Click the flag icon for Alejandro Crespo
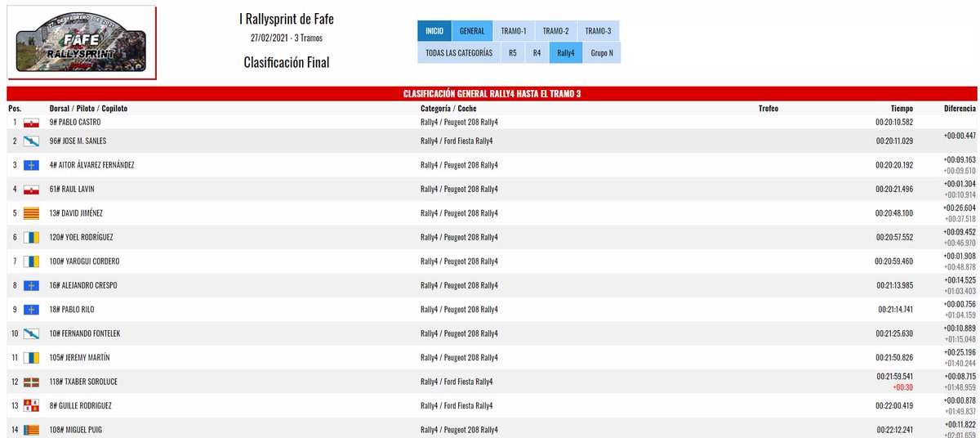This screenshot has width=980, height=438. coord(30,286)
